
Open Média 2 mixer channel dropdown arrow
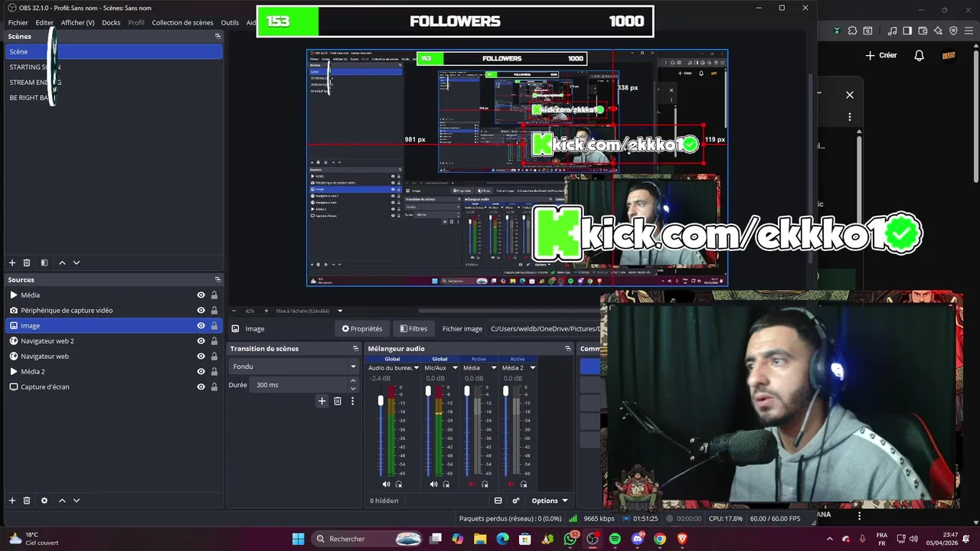[532, 367]
